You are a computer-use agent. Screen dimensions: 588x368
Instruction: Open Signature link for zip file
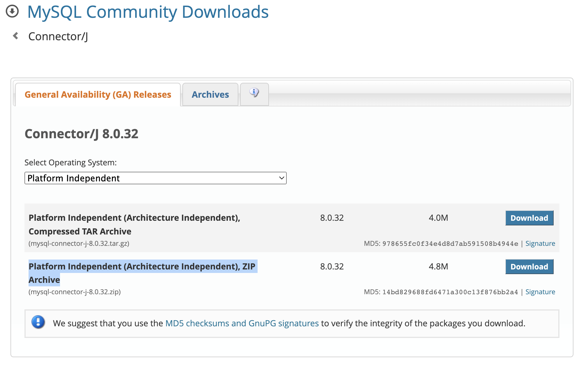pos(540,292)
